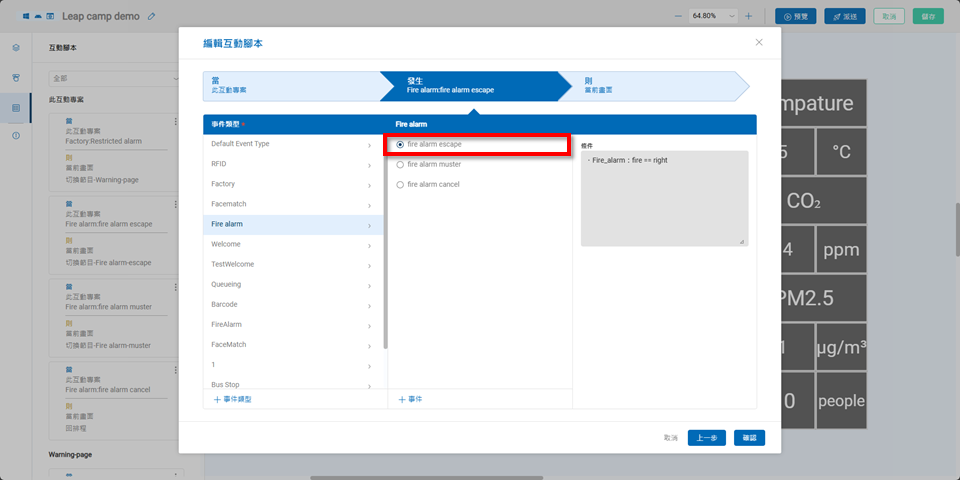Screen dimensions: 960x480
Task: Close the 編輯互動腳本 dialog with X
Action: click(x=759, y=42)
